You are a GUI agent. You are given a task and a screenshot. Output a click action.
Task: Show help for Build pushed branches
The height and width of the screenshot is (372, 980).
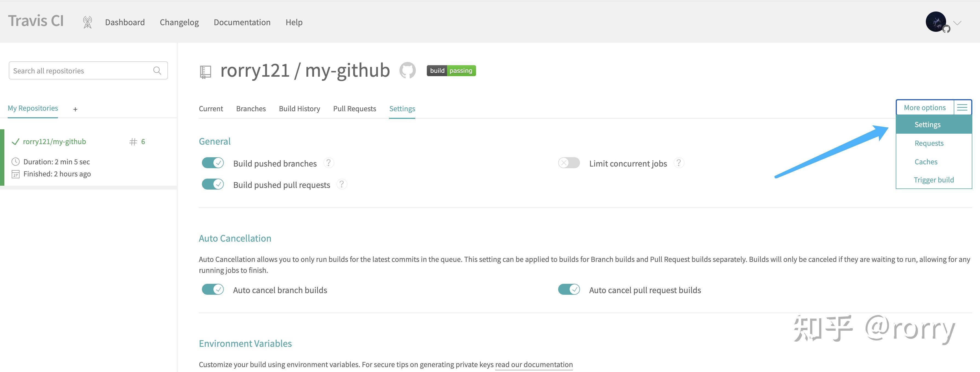coord(329,163)
